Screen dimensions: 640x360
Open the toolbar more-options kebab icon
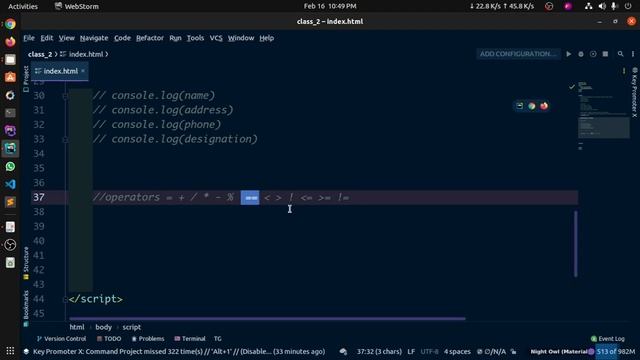tap(633, 54)
